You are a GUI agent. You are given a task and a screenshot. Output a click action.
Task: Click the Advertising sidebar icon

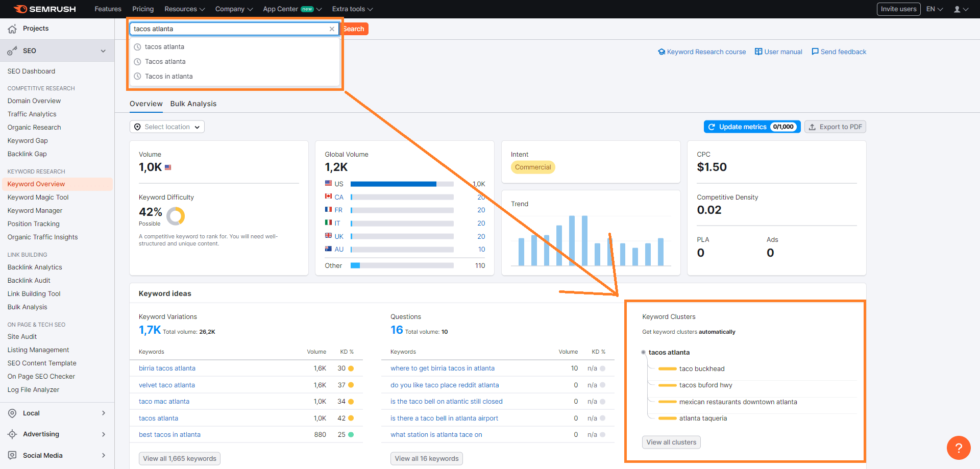coord(12,434)
